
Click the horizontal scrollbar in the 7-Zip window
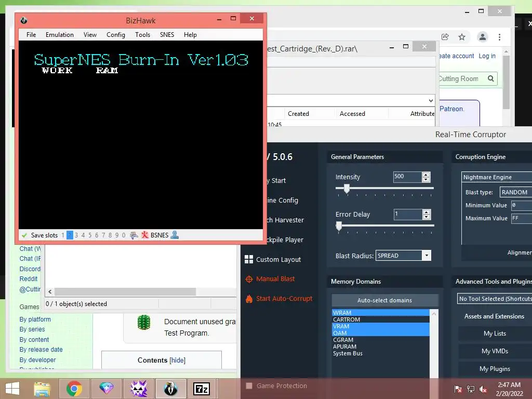[x=125, y=292]
